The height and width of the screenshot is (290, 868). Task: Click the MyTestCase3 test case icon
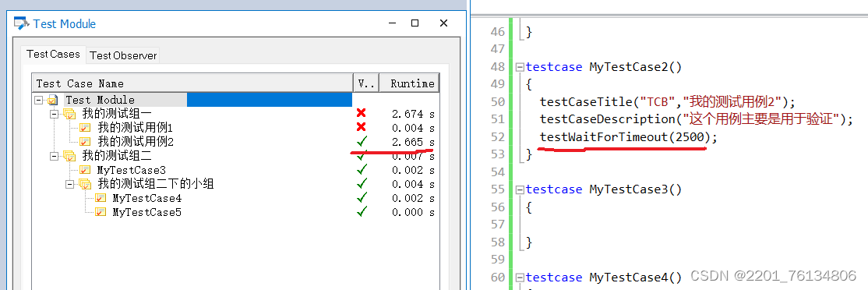[x=85, y=170]
